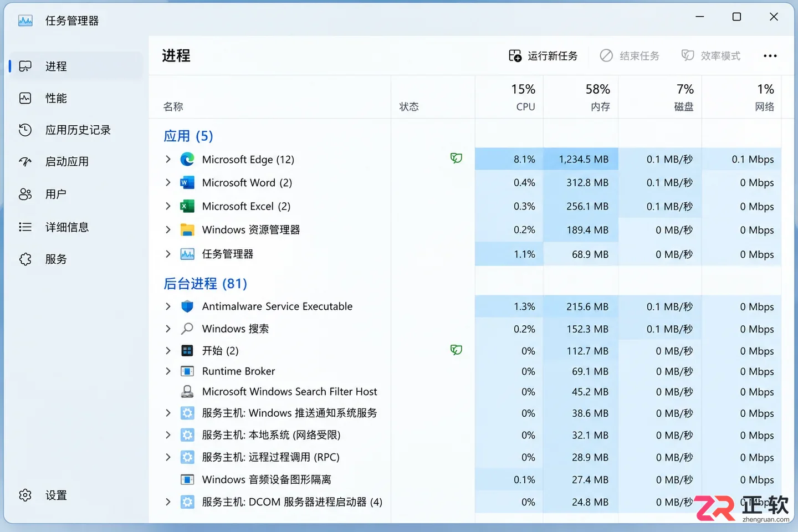Click the Windows 资源管理器 folder icon
The height and width of the screenshot is (532, 798).
pyautogui.click(x=187, y=230)
